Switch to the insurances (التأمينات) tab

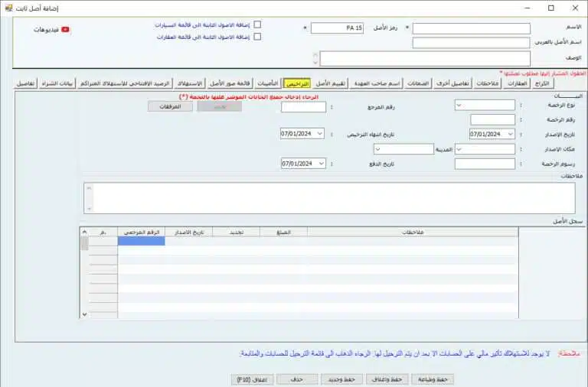268,83
